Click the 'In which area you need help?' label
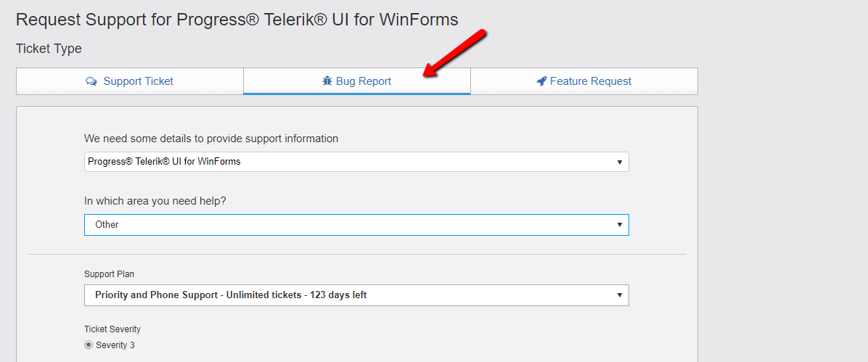The image size is (868, 362). (155, 201)
